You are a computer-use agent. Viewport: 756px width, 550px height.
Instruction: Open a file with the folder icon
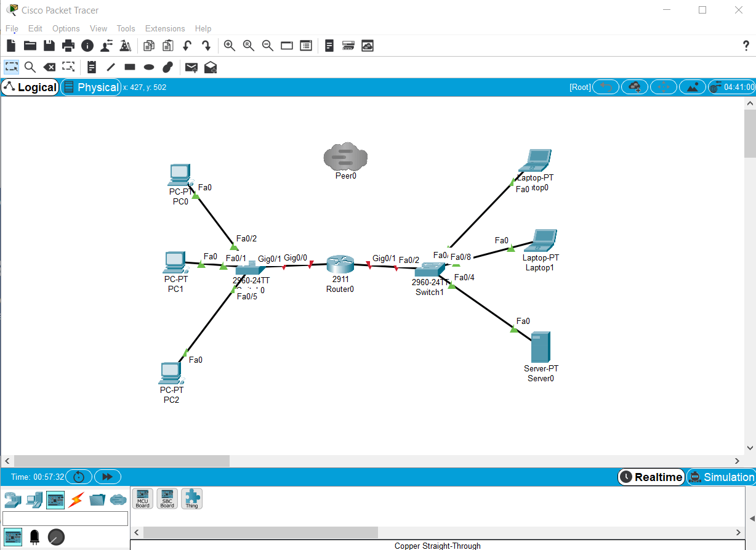[x=30, y=46]
